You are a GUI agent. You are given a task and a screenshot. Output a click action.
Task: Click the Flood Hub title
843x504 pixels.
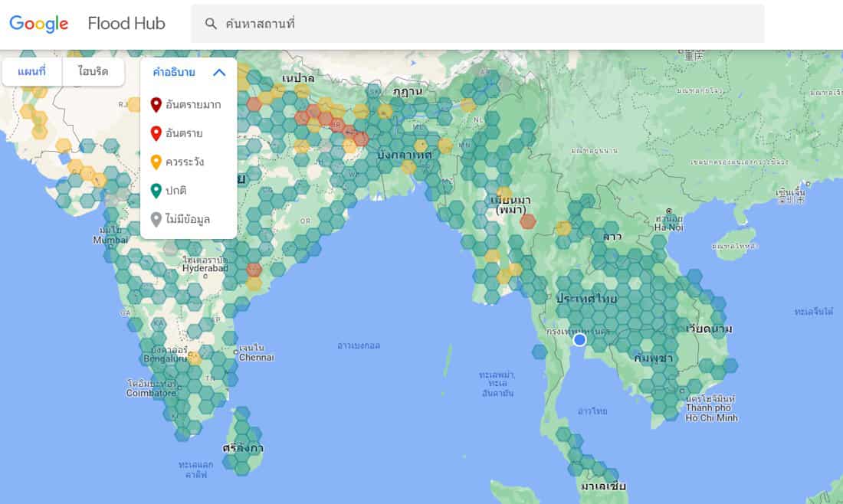click(126, 24)
